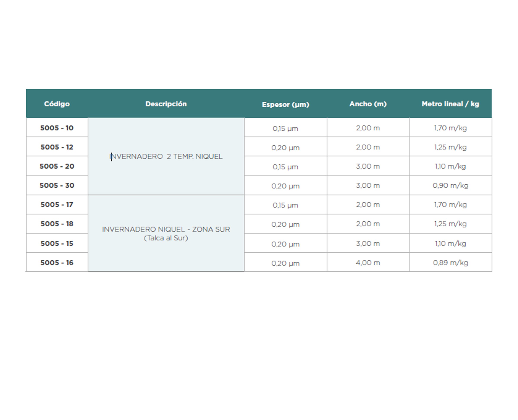
Task: Click m/kg value in row 5005 - 17
Action: [450, 204]
